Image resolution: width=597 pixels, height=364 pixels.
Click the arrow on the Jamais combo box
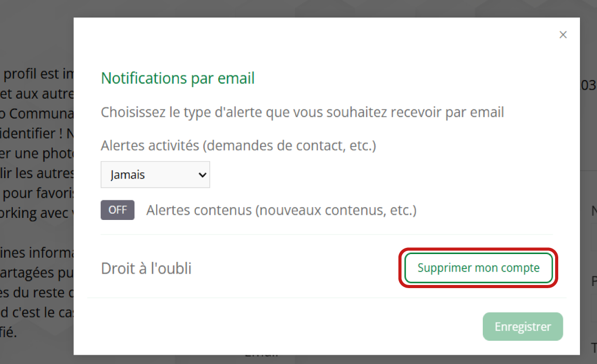pos(202,175)
